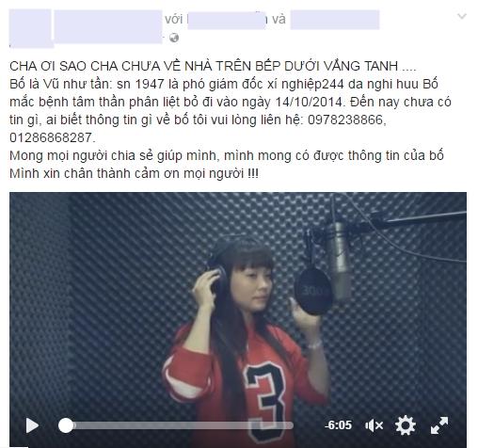The image size is (478, 448).
Task: Click the number 3 on red jersey
Action: click(266, 393)
